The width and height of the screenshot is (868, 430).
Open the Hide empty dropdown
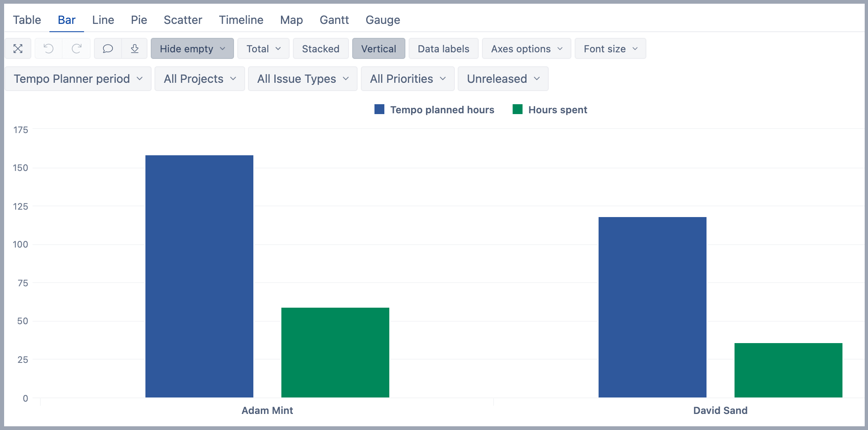pyautogui.click(x=192, y=49)
